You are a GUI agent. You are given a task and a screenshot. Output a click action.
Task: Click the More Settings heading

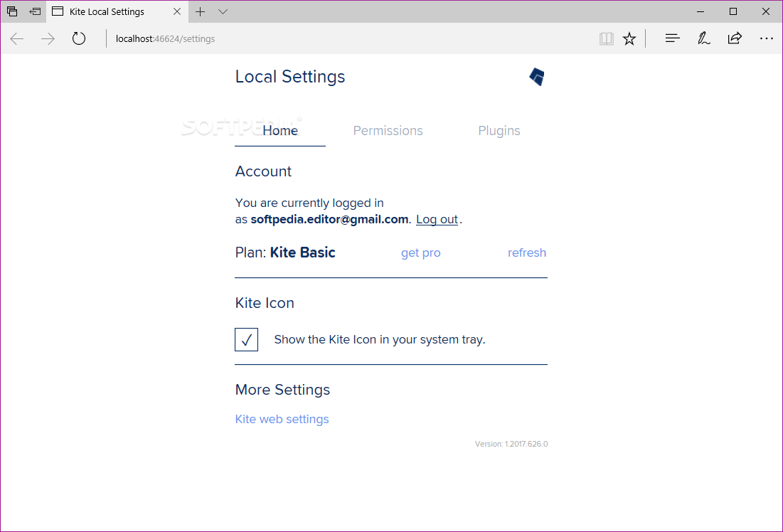pos(282,390)
